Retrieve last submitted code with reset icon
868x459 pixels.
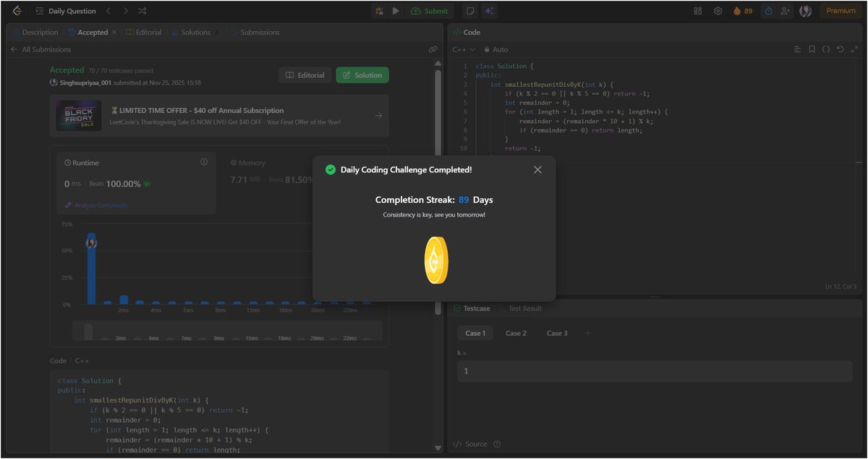[x=840, y=49]
